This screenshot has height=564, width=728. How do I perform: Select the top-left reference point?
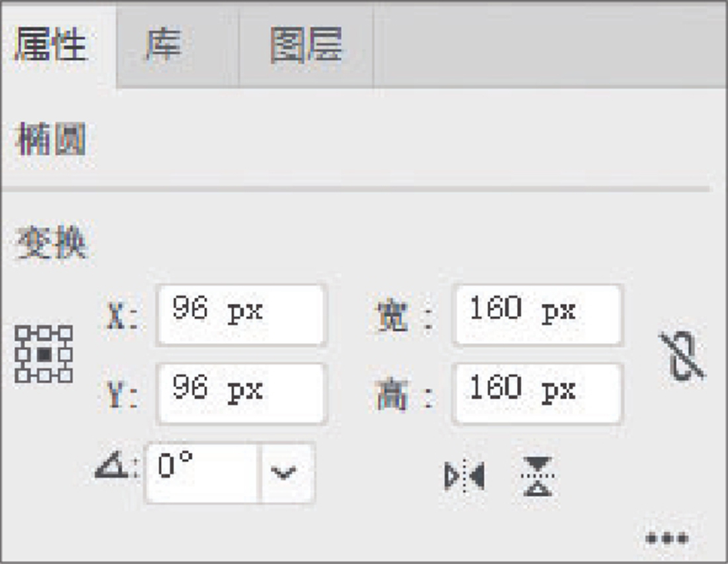click(22, 333)
